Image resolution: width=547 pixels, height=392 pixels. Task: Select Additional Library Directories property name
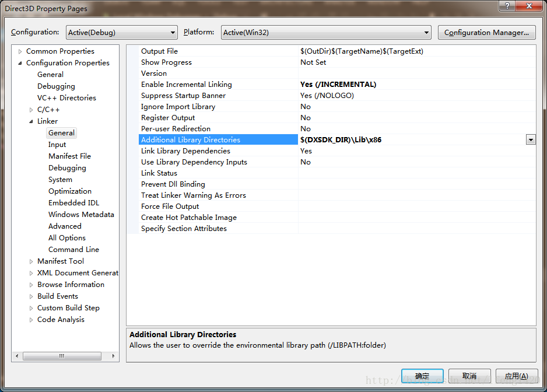(218, 140)
